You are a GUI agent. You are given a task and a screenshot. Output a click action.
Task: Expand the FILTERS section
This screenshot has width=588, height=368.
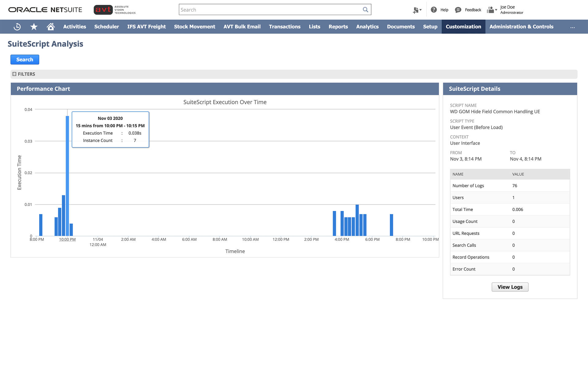click(x=14, y=74)
